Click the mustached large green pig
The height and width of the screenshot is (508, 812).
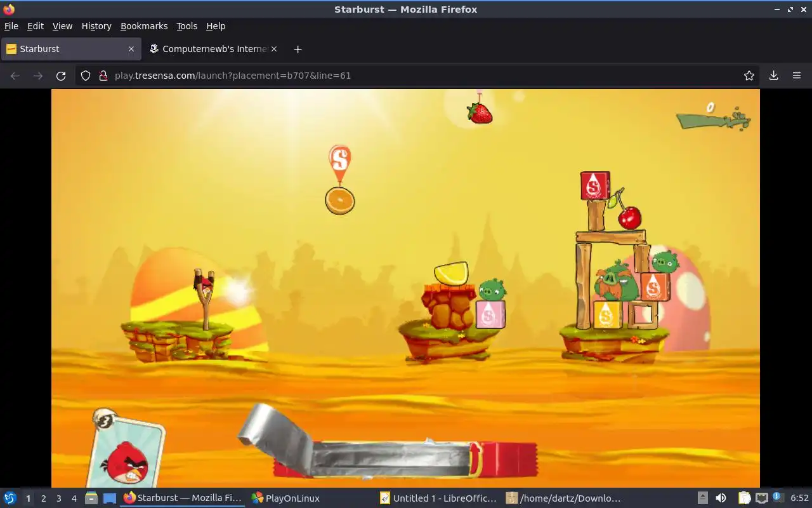click(x=617, y=281)
